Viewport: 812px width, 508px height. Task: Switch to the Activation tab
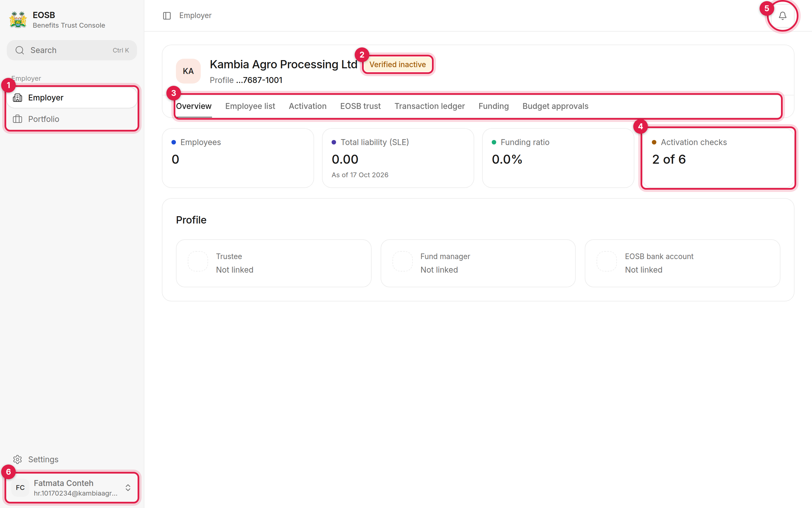307,106
